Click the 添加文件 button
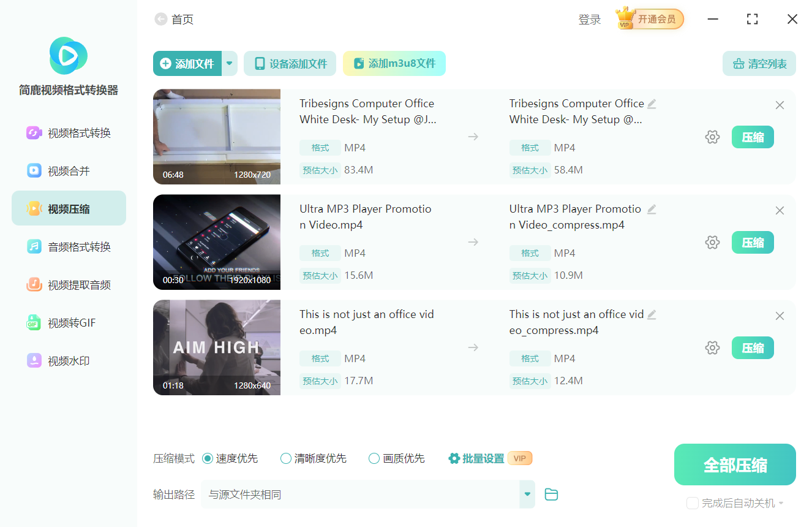Screen dimensions: 812x527 (187, 63)
